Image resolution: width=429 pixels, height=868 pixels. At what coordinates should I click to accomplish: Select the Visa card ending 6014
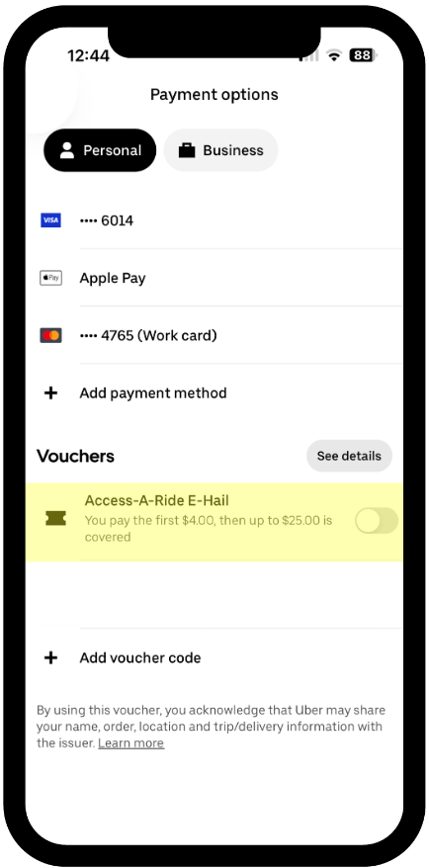pyautogui.click(x=214, y=220)
